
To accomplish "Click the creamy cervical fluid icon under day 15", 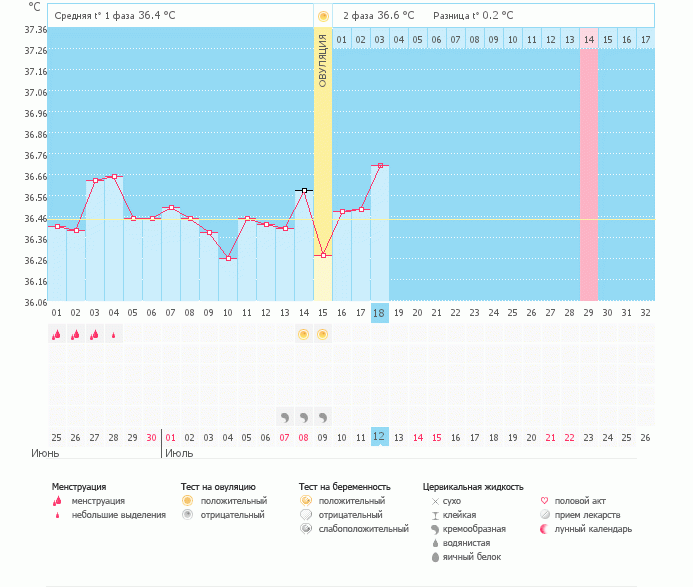I will 323,417.
